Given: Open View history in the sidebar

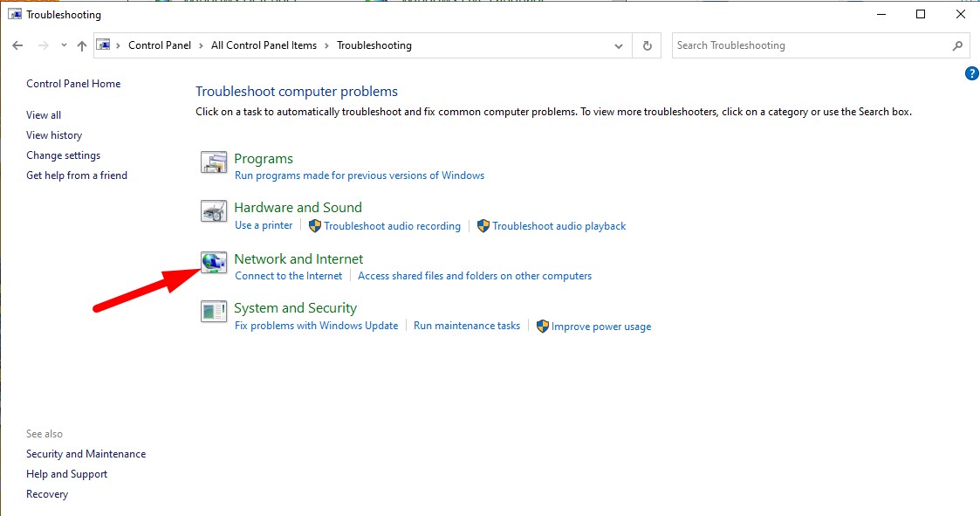Looking at the screenshot, I should pyautogui.click(x=54, y=135).
